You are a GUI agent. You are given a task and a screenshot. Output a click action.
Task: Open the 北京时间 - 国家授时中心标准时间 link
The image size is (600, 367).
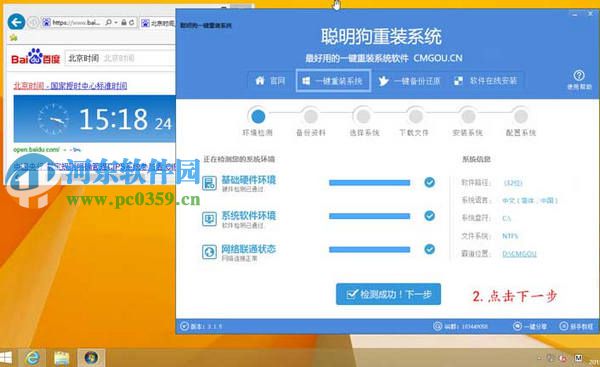(70, 85)
